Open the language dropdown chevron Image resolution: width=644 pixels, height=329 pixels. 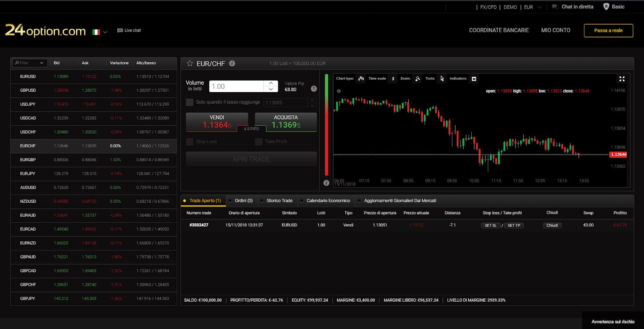tap(105, 32)
